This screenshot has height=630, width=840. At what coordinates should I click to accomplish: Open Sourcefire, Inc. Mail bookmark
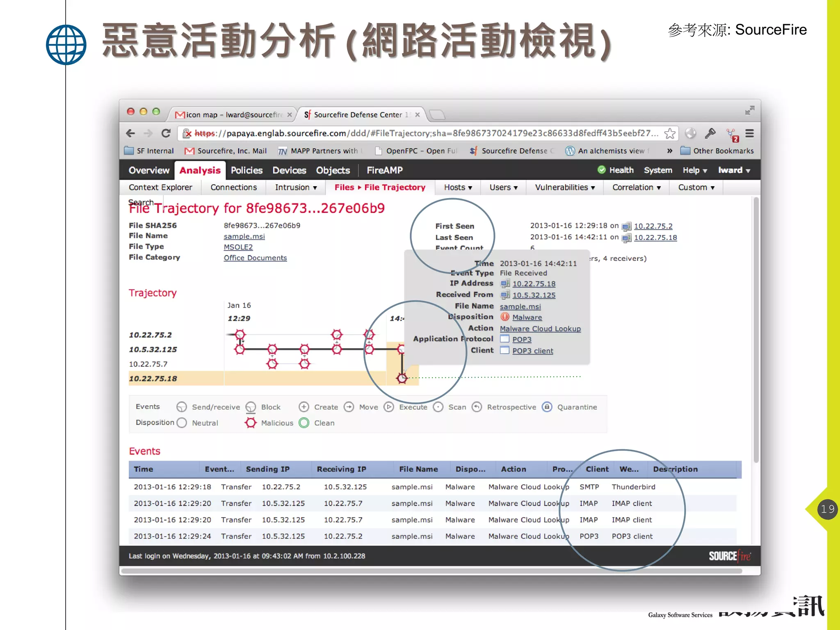pos(226,151)
